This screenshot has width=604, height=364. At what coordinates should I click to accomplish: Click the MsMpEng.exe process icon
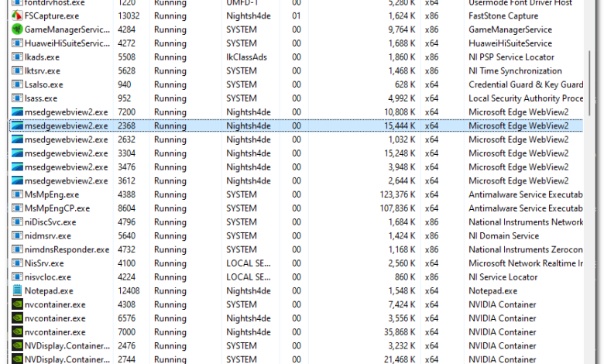[17, 194]
